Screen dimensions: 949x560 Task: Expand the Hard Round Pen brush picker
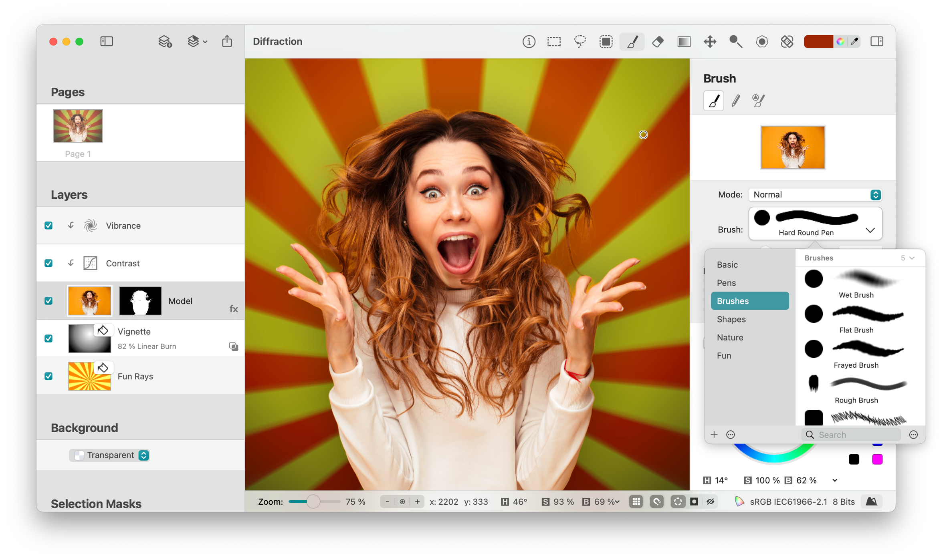click(x=870, y=230)
